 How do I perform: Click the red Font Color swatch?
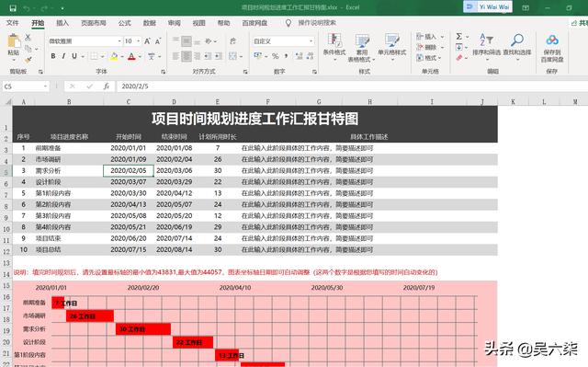131,56
